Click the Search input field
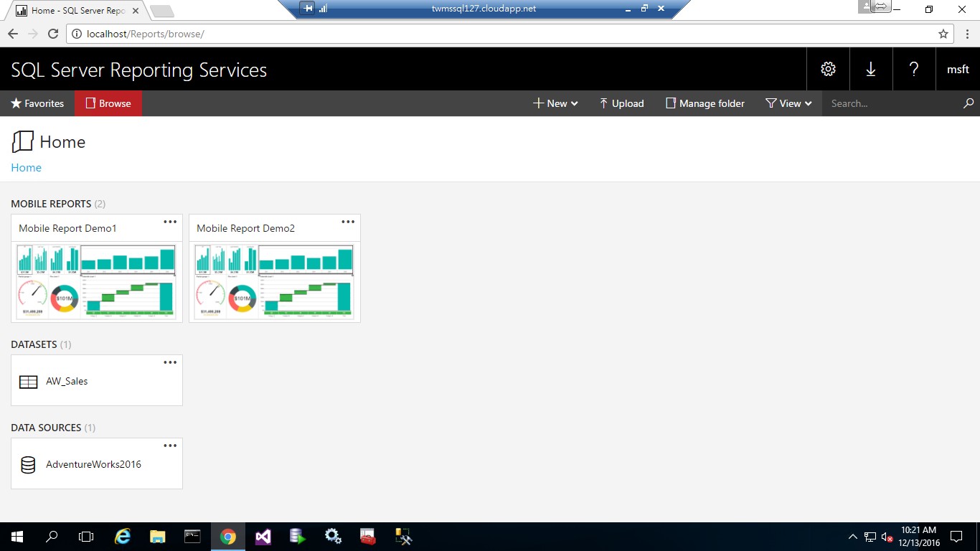 (x=890, y=103)
